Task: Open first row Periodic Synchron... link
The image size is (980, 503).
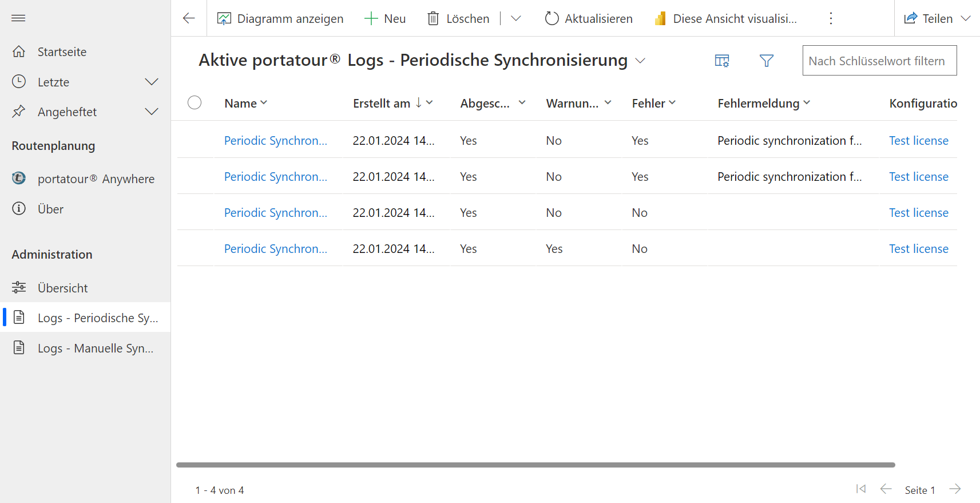Action: click(x=276, y=140)
